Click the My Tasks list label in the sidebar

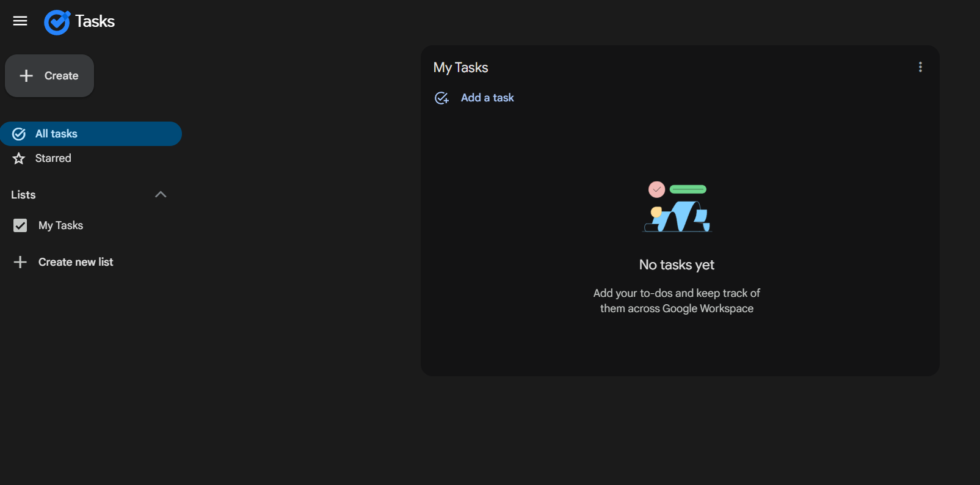60,225
